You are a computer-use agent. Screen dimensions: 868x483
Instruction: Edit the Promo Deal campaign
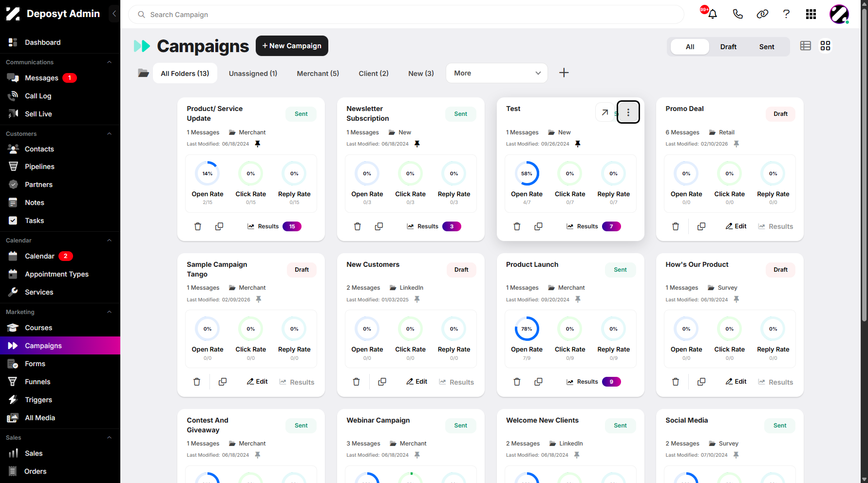pyautogui.click(x=736, y=226)
